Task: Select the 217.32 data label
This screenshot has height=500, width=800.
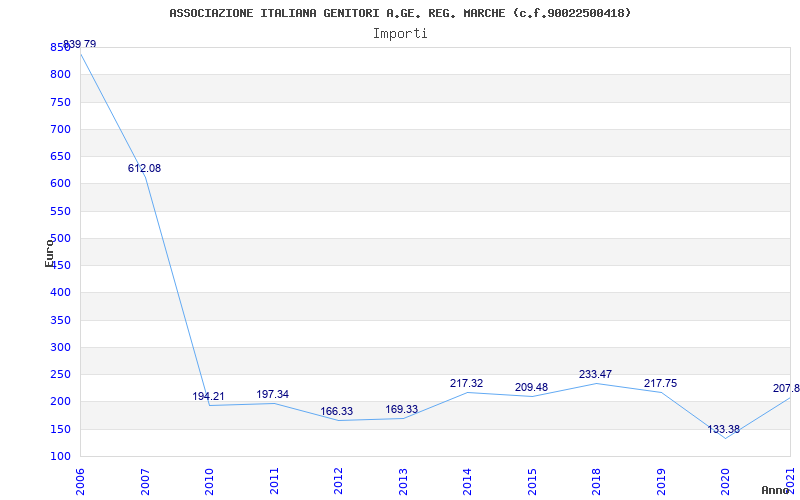Action: (x=466, y=383)
